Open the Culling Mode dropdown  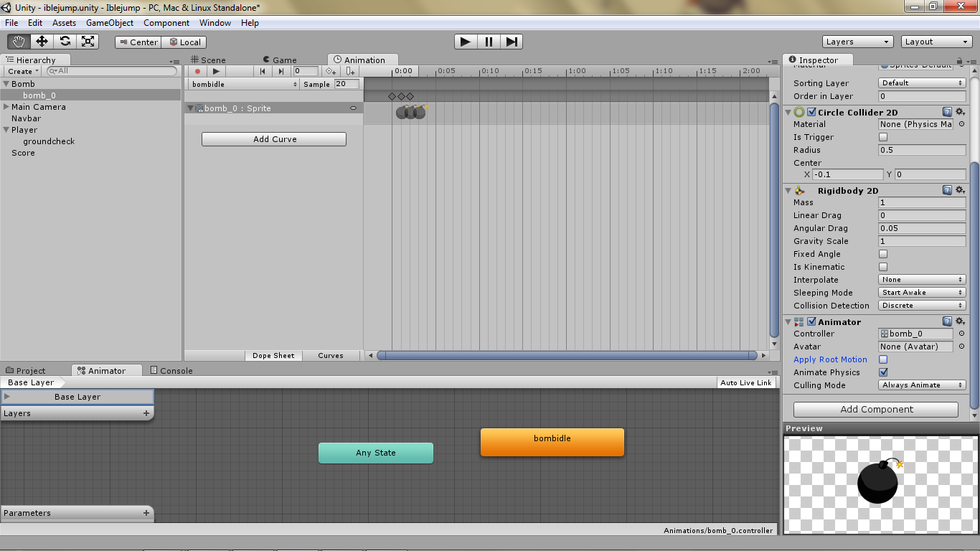[x=921, y=385]
